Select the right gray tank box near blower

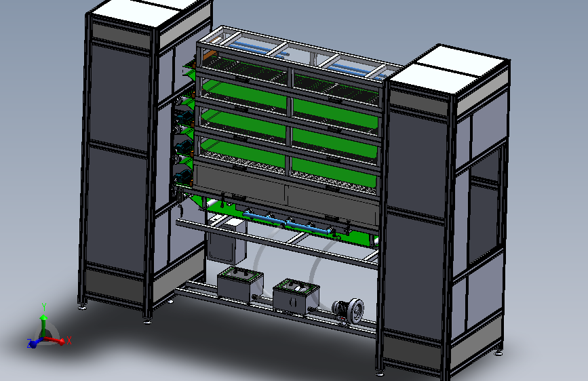[296, 296]
